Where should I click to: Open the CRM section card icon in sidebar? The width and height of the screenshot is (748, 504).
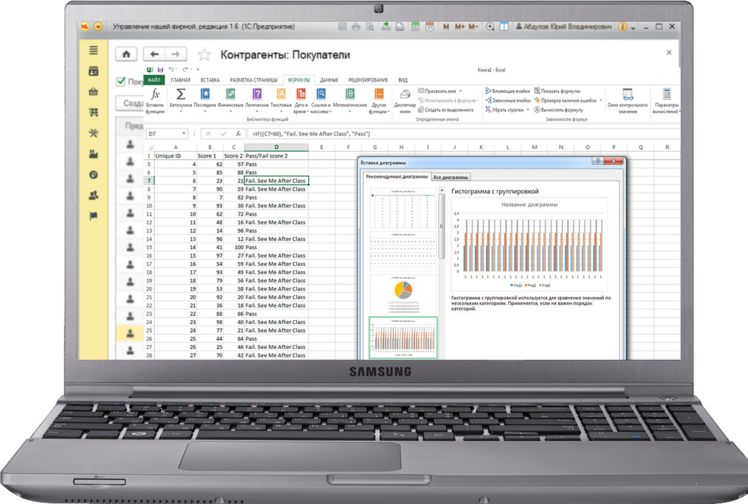94,71
